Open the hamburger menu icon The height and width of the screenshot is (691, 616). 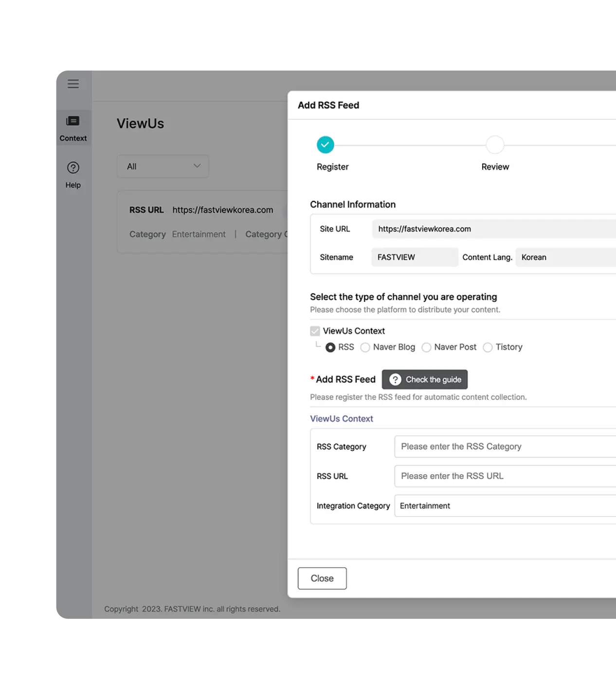click(73, 84)
